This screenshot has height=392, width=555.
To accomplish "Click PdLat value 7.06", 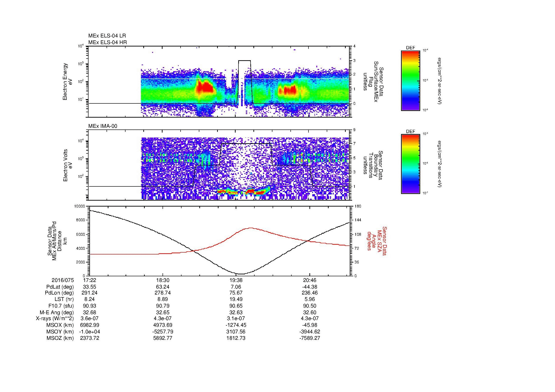I will pos(236,287).
